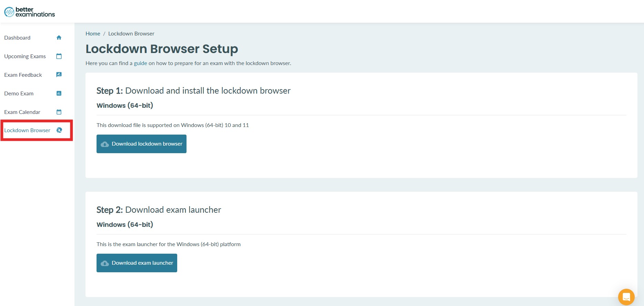Click cloud icon on Download exam launcher button

tap(105, 263)
